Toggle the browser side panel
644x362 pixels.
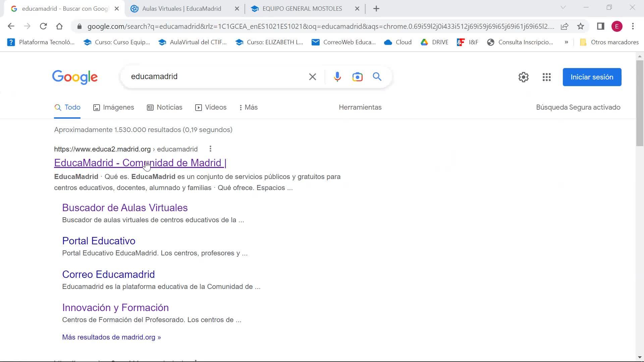click(600, 26)
